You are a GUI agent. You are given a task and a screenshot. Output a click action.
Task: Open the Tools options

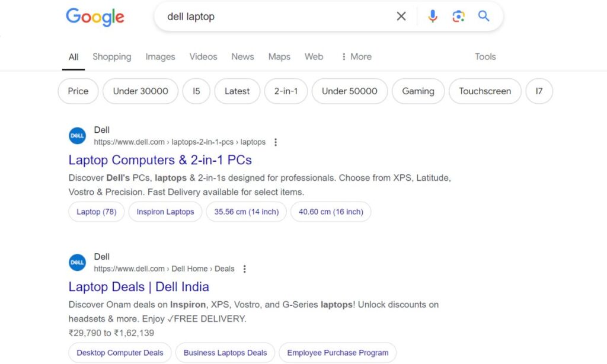tap(485, 56)
